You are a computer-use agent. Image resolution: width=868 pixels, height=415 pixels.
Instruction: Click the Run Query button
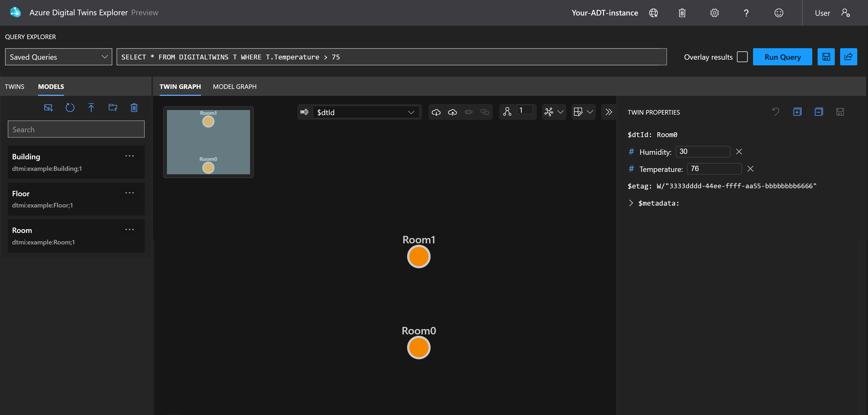783,56
